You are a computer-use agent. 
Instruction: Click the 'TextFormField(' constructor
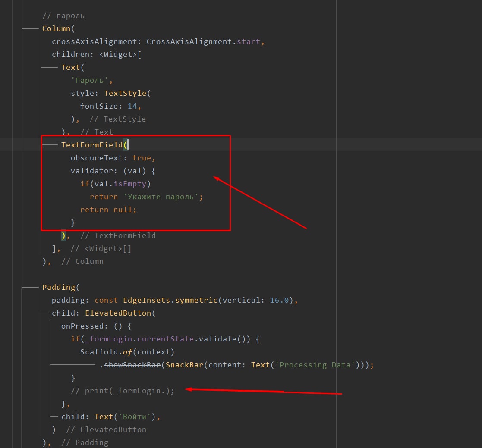pyautogui.click(x=95, y=145)
